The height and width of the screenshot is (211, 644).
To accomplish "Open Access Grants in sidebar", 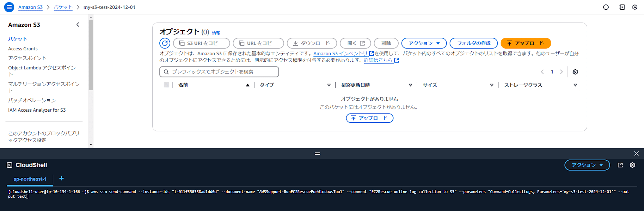I will click(x=23, y=49).
